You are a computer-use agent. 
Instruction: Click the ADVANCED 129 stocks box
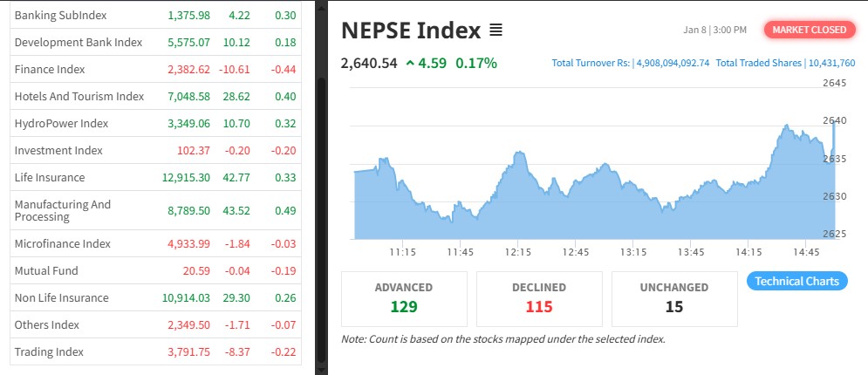point(404,297)
